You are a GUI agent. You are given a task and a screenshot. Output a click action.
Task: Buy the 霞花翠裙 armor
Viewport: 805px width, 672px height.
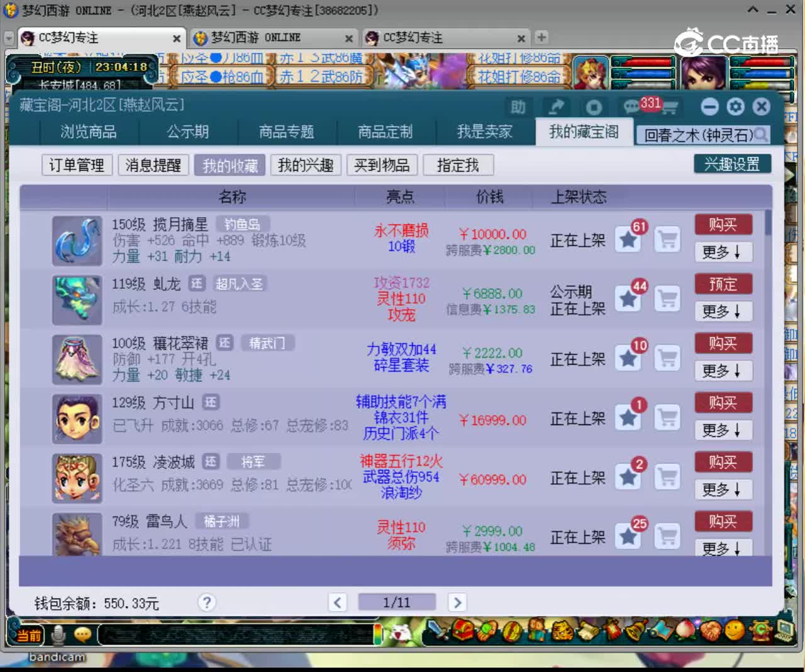723,344
